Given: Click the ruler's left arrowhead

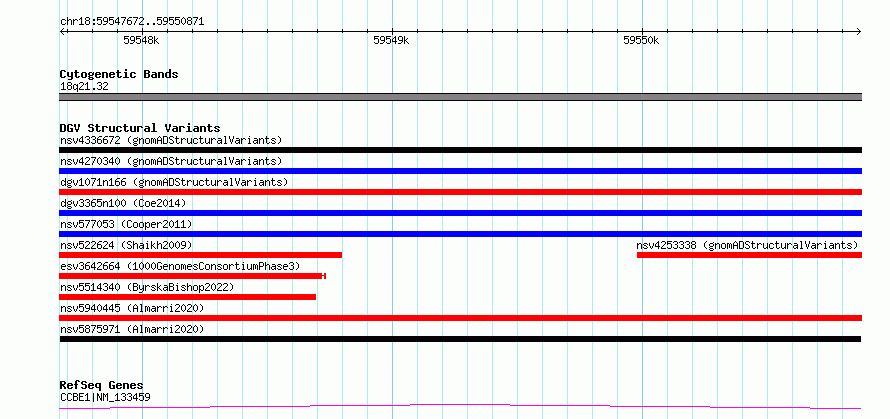Looking at the screenshot, I should tap(62, 31).
